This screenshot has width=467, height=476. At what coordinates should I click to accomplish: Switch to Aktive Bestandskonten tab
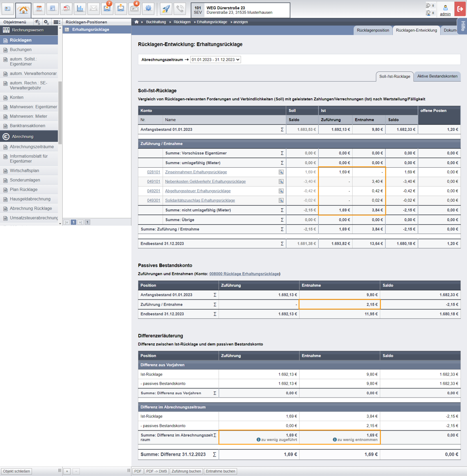pyautogui.click(x=437, y=76)
